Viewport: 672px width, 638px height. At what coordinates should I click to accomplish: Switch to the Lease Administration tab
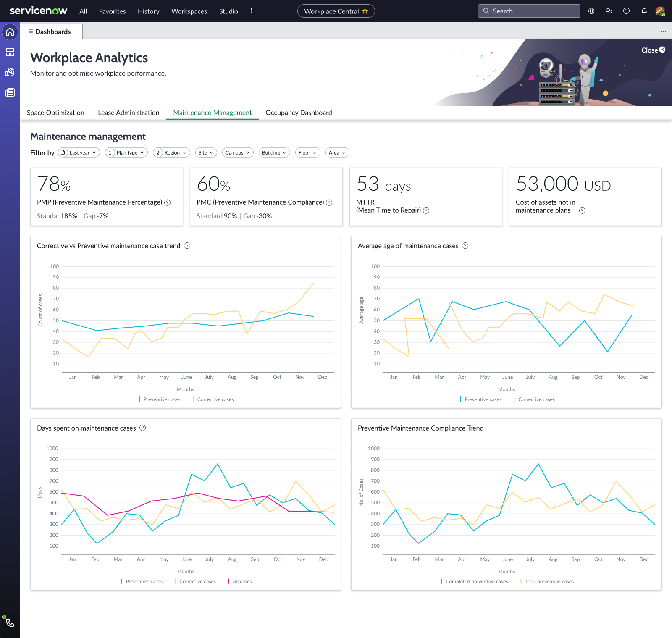[x=129, y=113]
